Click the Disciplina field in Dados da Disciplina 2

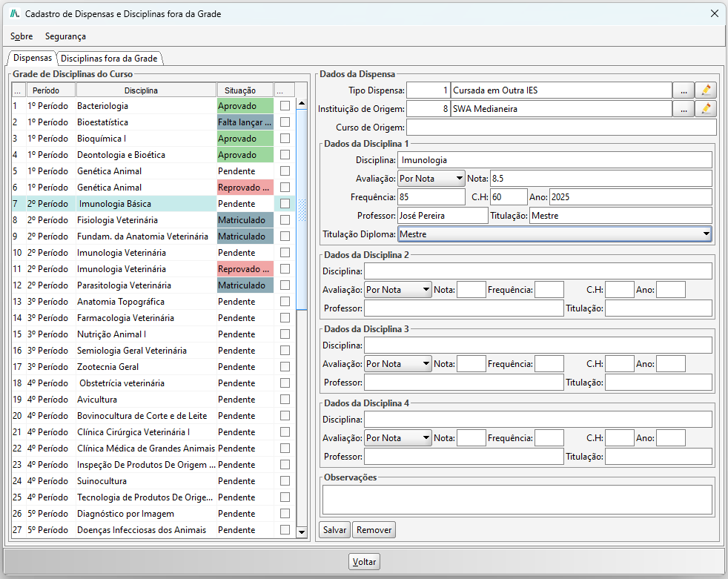click(x=538, y=271)
